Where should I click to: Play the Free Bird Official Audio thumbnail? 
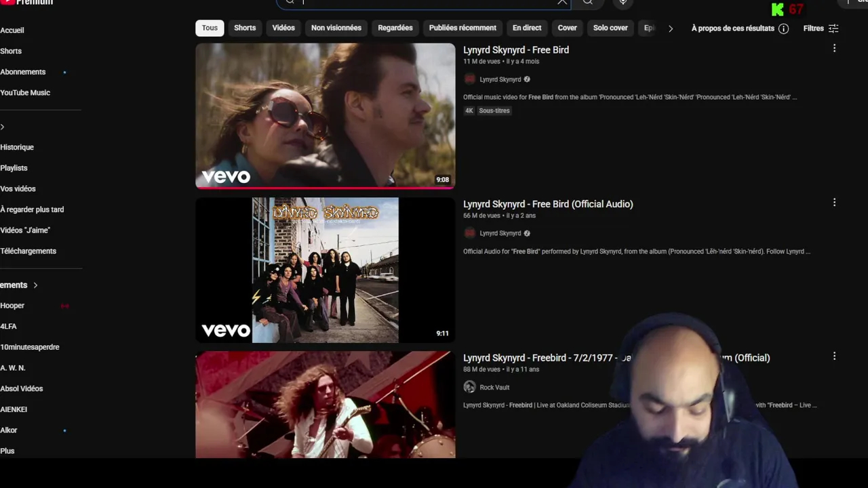coord(325,270)
